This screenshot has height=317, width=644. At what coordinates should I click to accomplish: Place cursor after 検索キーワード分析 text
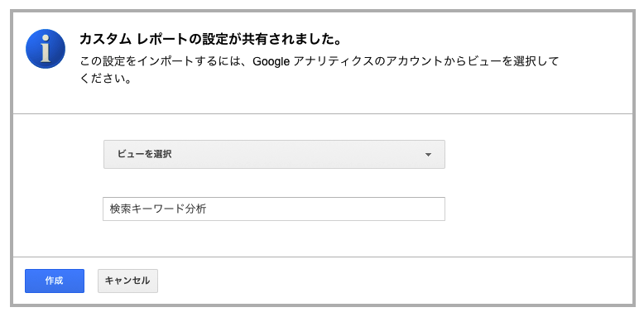[208, 209]
